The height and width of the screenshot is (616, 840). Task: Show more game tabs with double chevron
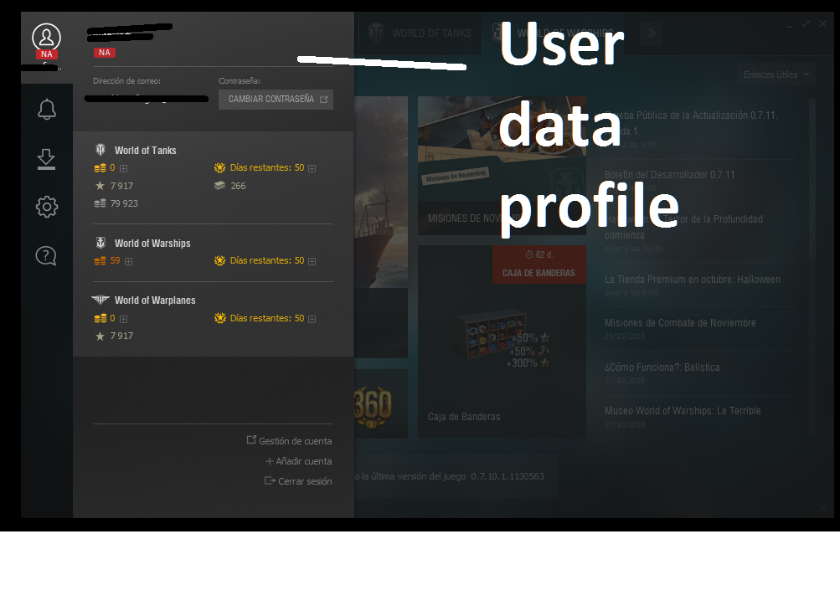tap(651, 33)
